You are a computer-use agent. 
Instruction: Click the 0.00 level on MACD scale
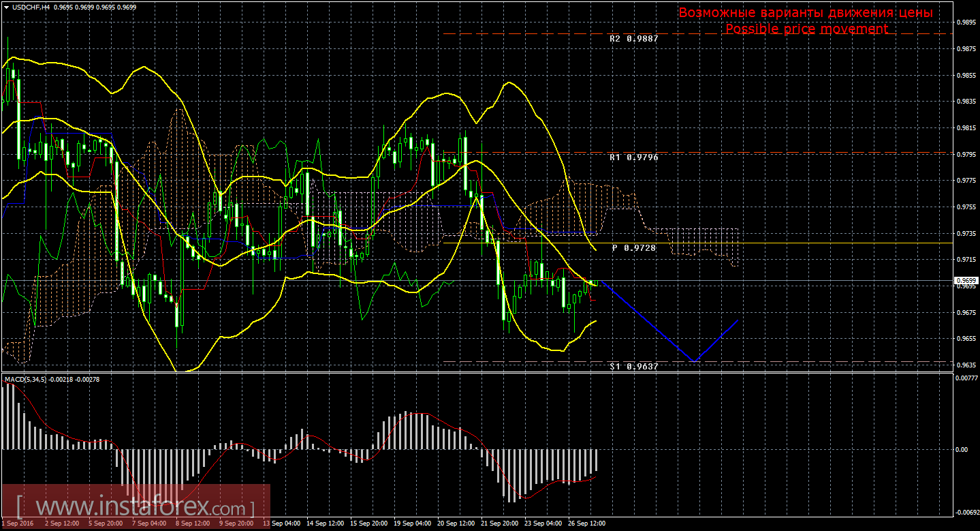tap(962, 450)
